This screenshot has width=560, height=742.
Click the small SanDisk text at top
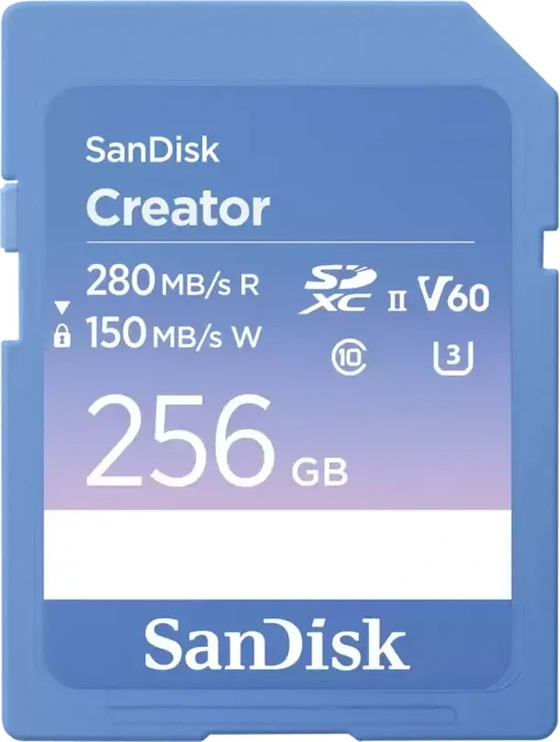[152, 149]
